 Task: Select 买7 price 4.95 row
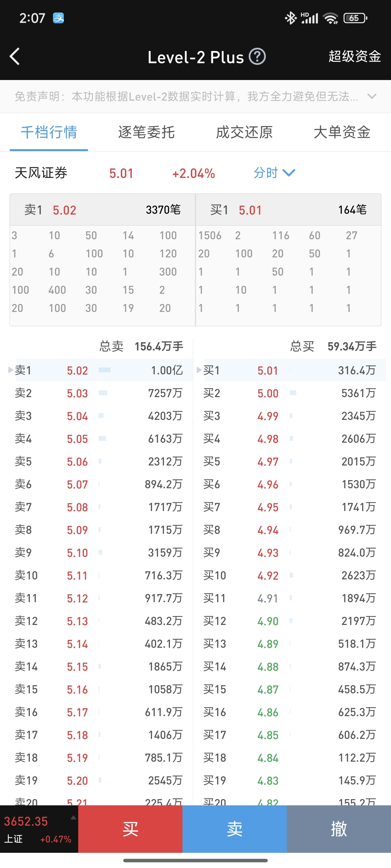290,507
